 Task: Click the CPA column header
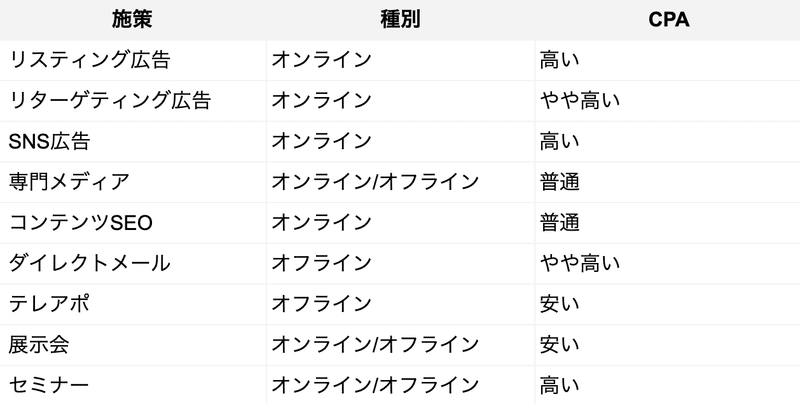click(x=668, y=20)
